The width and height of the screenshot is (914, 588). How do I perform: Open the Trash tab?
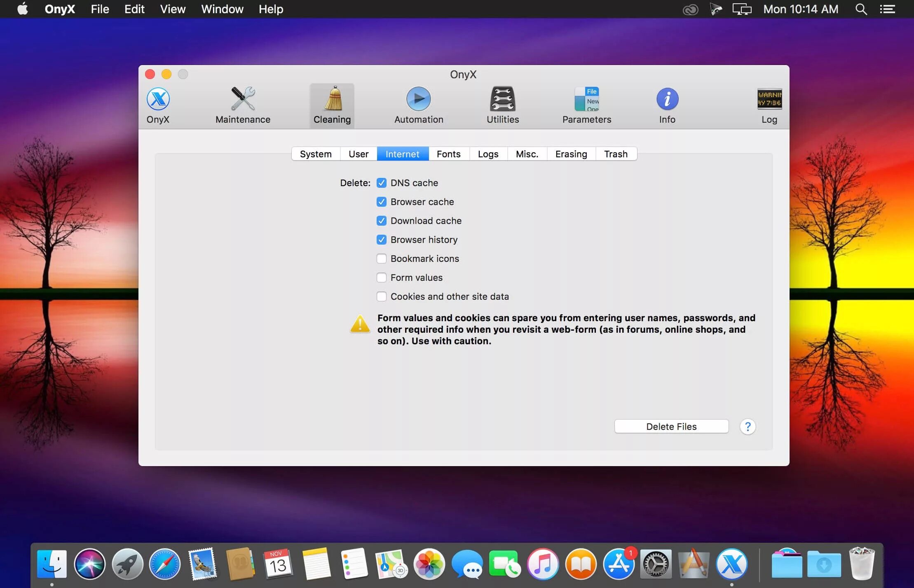point(616,154)
